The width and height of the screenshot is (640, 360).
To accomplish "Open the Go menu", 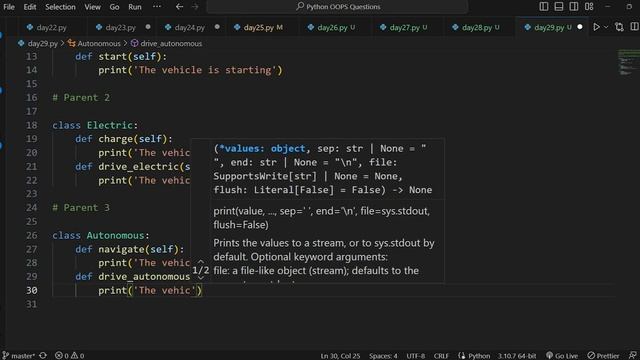I will click(114, 7).
